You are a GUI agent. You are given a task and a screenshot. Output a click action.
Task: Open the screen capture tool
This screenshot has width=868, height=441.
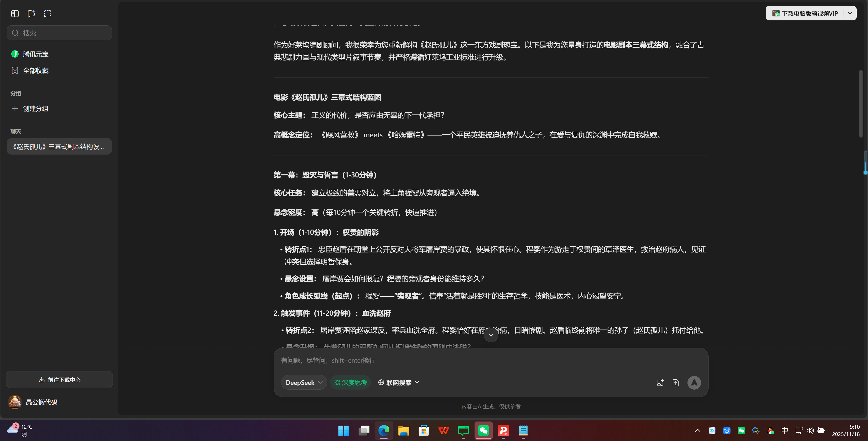[48, 14]
